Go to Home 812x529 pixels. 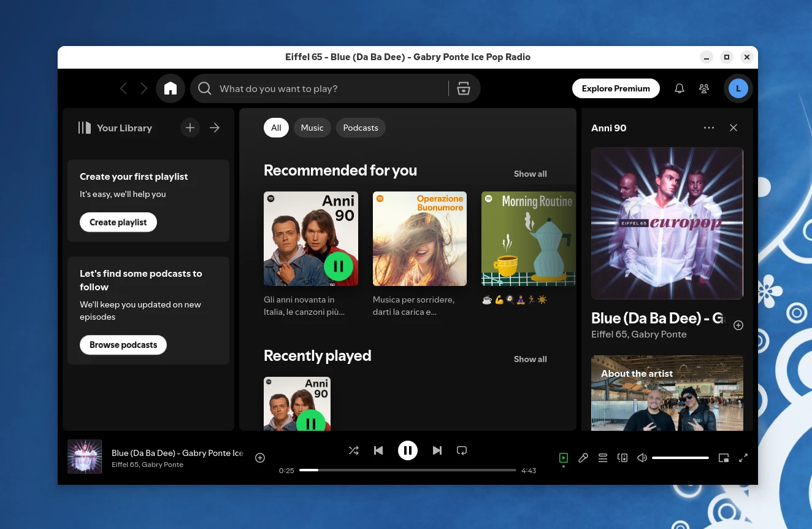click(x=170, y=88)
